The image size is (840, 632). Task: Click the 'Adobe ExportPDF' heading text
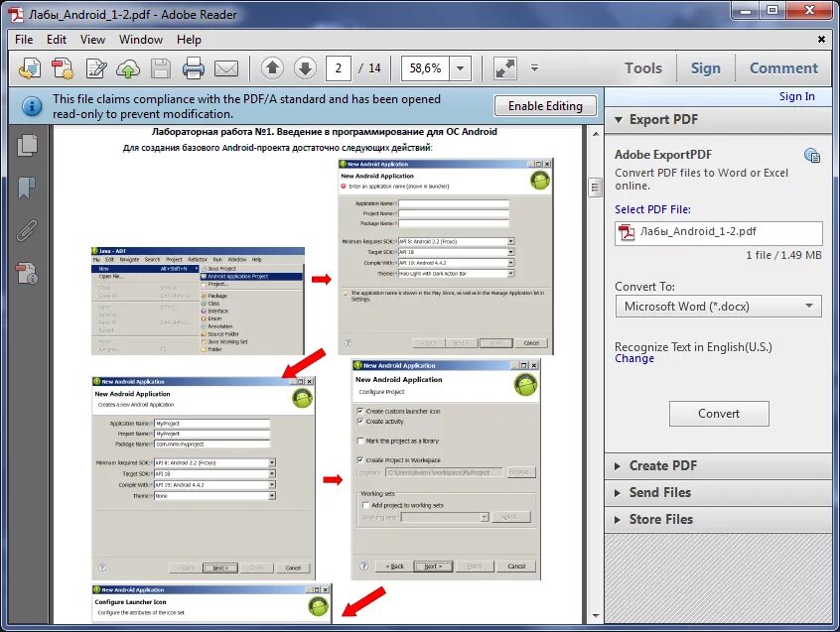tap(663, 155)
